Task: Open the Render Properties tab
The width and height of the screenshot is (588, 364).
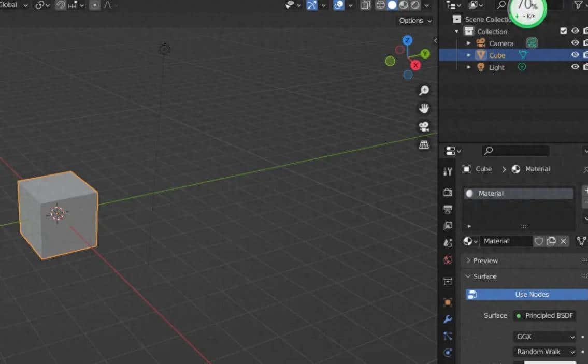Action: (448, 192)
